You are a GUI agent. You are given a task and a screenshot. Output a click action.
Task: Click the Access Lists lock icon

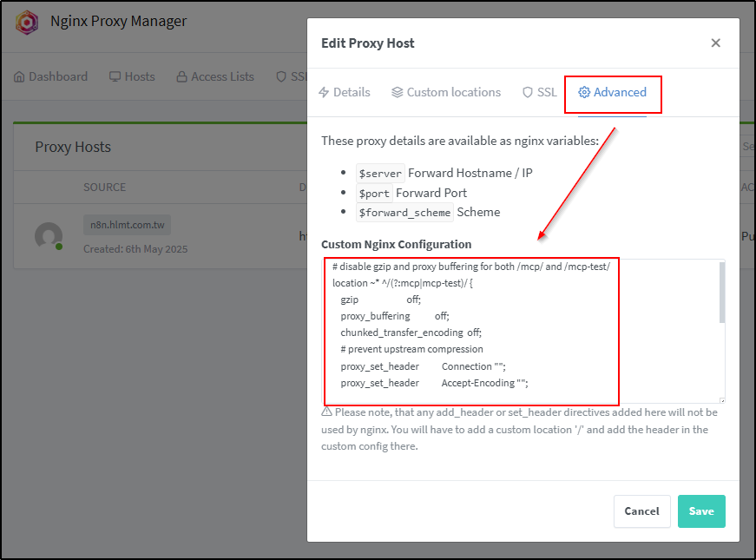181,76
